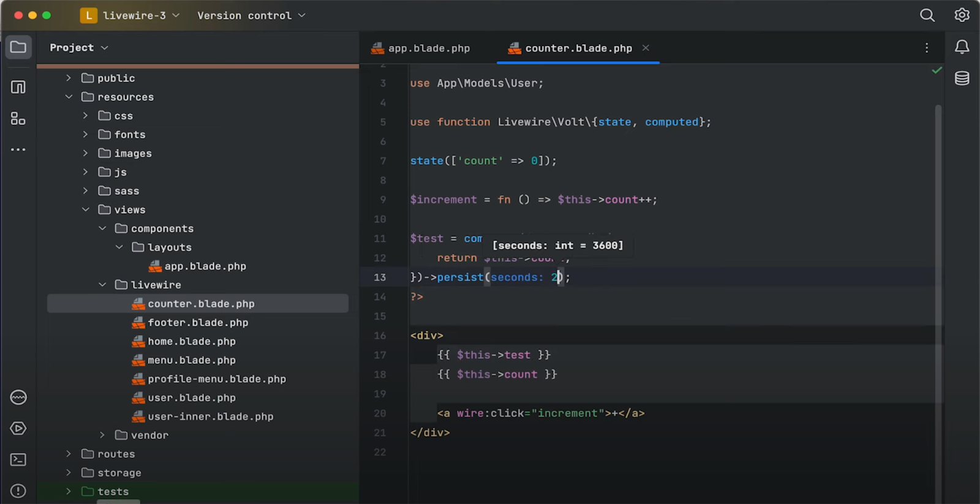Image resolution: width=980 pixels, height=504 pixels.
Task: Open the Terminal tool window
Action: [18, 460]
